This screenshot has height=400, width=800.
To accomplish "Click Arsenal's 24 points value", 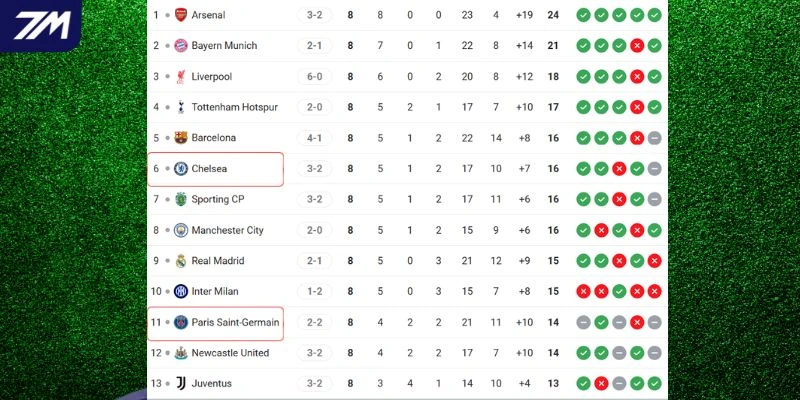I will tap(553, 15).
